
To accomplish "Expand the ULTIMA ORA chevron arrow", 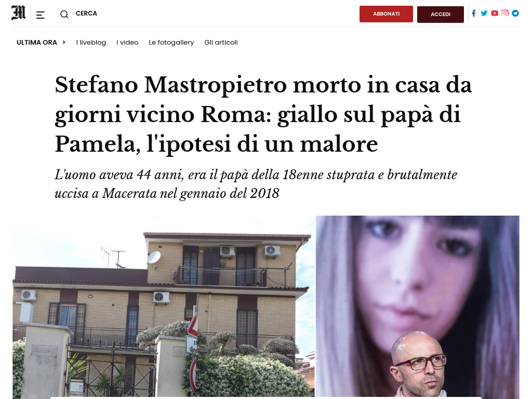I will [64, 43].
